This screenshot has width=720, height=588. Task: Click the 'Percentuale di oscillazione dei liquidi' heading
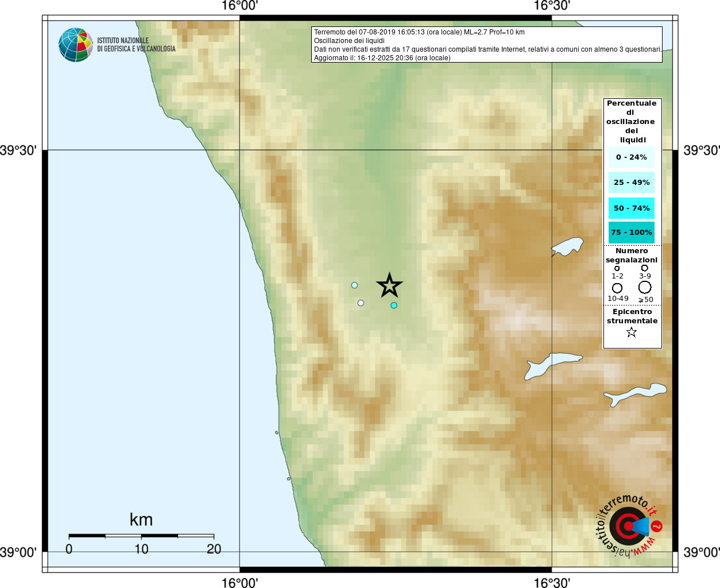pyautogui.click(x=632, y=122)
